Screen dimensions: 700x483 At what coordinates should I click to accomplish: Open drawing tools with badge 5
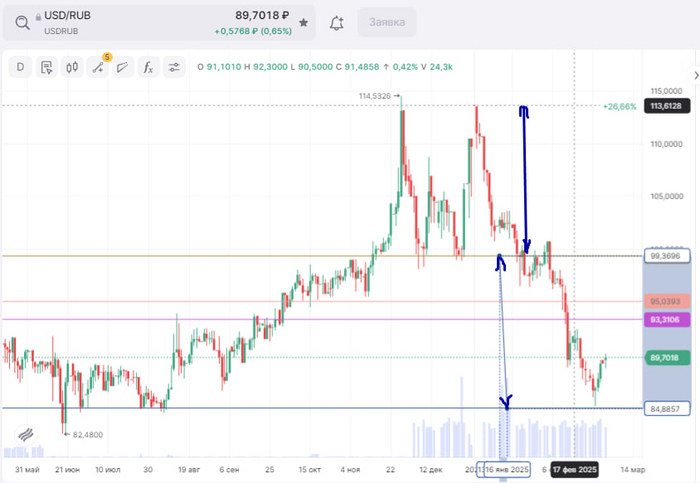click(x=98, y=67)
